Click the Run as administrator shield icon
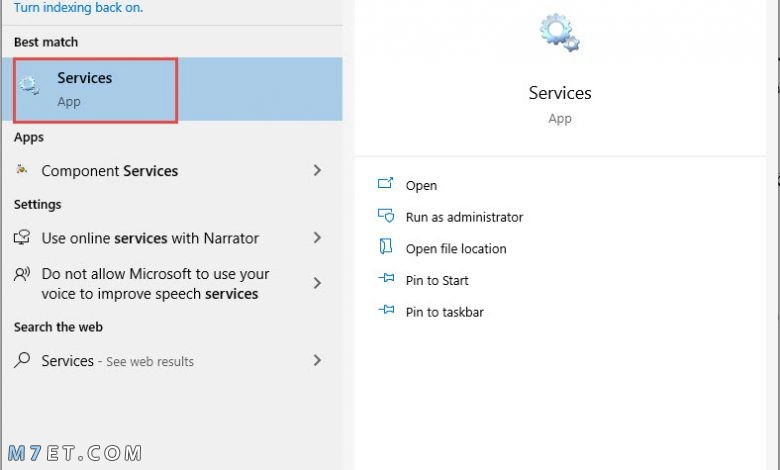The image size is (780, 470). (386, 215)
